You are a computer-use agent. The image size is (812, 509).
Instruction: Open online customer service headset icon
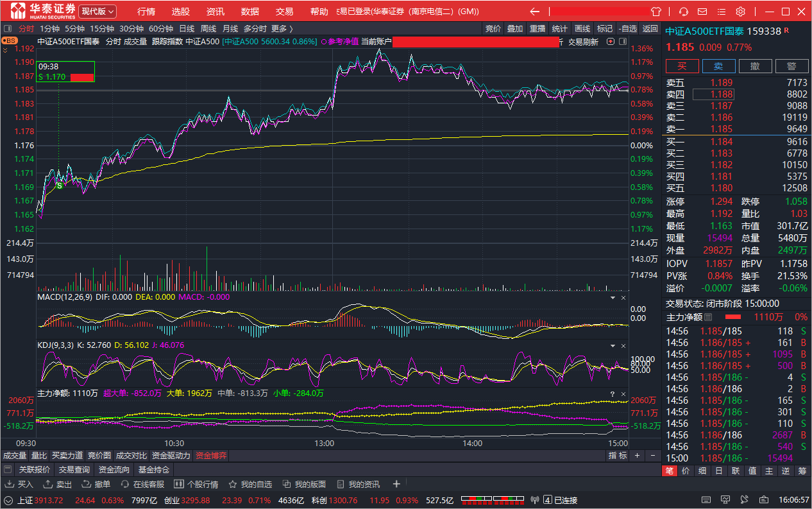click(x=684, y=12)
